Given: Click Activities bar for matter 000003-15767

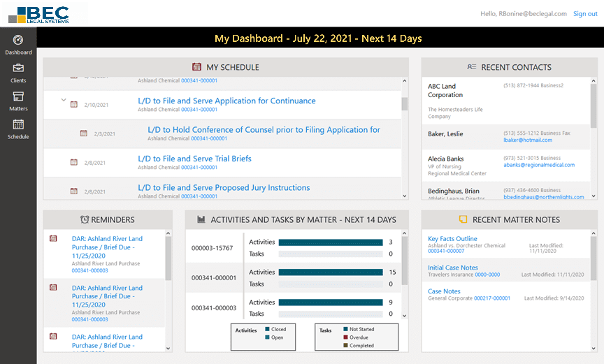Looking at the screenshot, I should point(331,242).
